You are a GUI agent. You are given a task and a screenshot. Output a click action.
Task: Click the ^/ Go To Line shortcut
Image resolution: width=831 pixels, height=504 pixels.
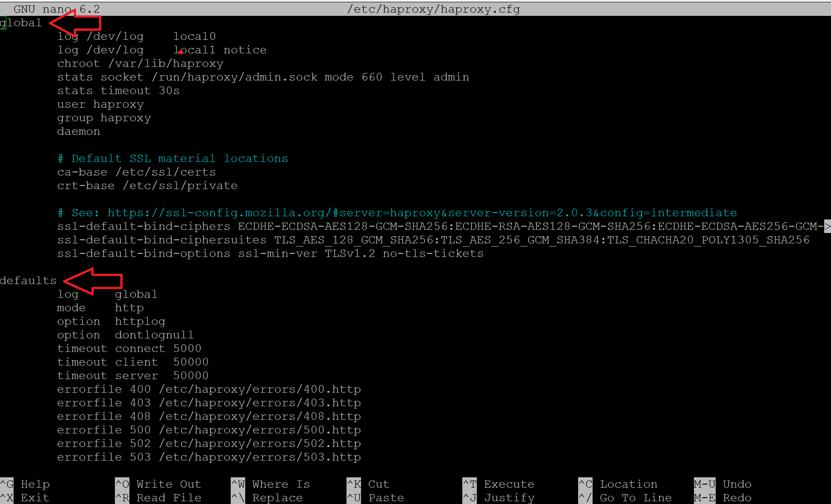tap(625, 498)
